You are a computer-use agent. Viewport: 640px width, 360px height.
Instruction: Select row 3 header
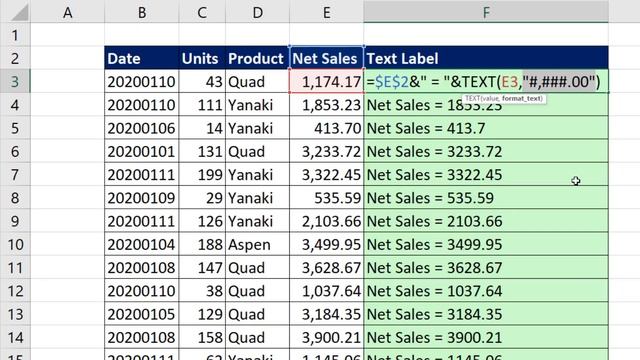click(15, 82)
